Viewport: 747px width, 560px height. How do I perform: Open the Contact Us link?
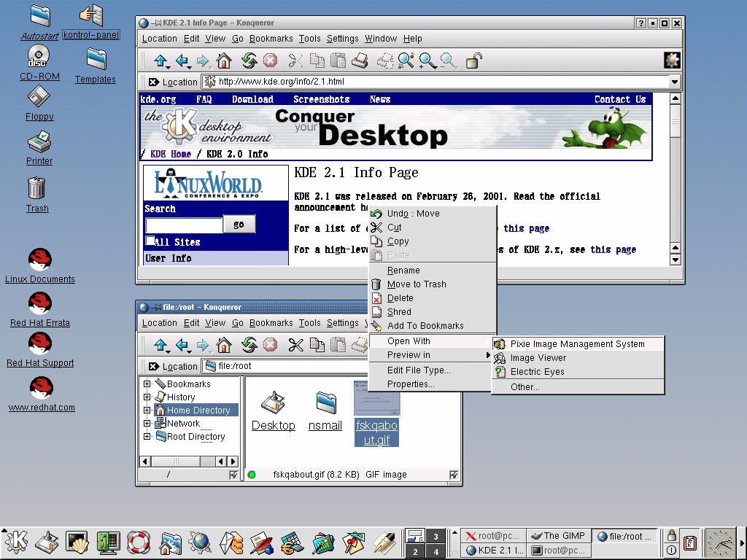(x=620, y=99)
